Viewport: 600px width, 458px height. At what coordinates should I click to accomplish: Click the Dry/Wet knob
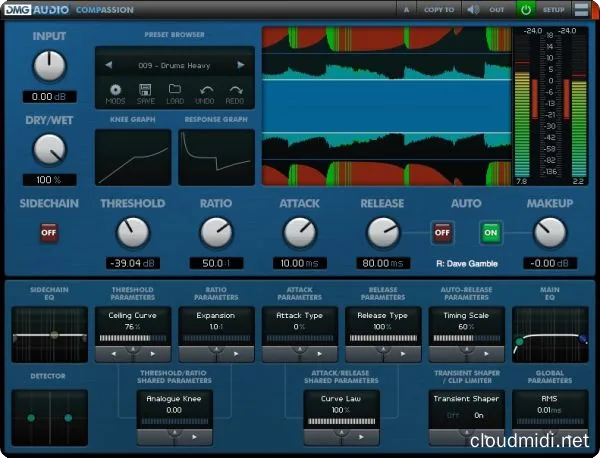click(x=49, y=150)
